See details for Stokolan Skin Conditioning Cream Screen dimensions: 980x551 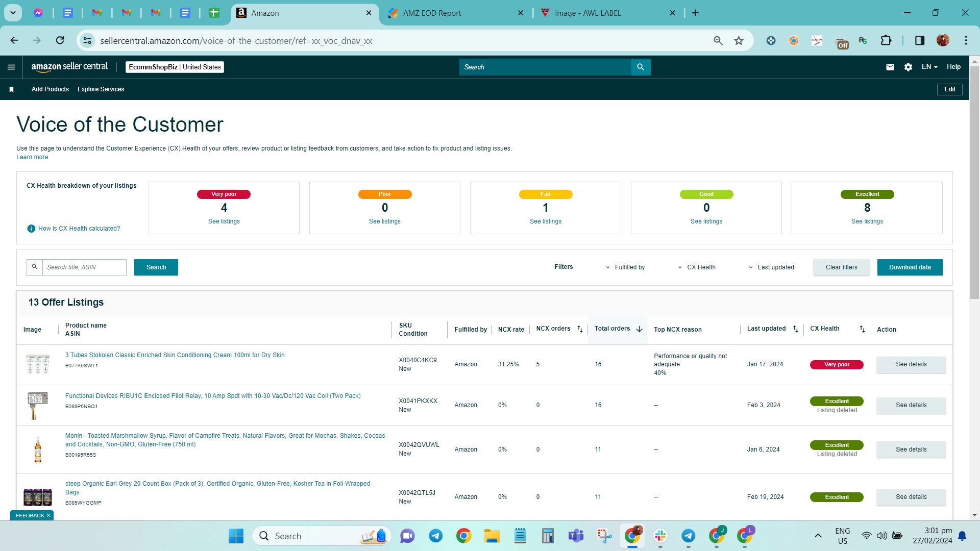(x=911, y=364)
